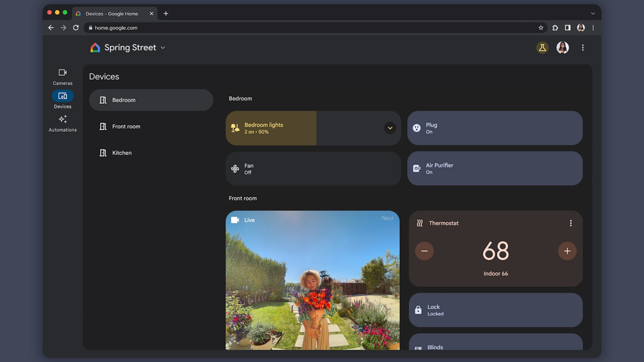The image size is (644, 362).
Task: Click the Google Home labs flask icon
Action: pyautogui.click(x=542, y=48)
